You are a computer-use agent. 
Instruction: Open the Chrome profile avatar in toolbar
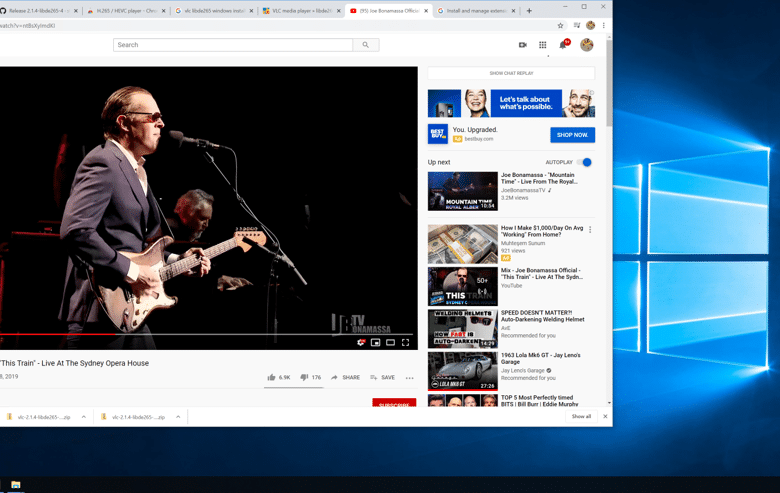coord(590,25)
